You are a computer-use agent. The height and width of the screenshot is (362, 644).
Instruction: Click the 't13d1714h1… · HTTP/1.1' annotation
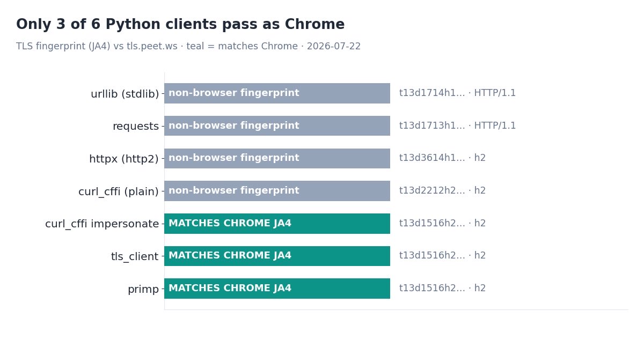pyautogui.click(x=457, y=93)
